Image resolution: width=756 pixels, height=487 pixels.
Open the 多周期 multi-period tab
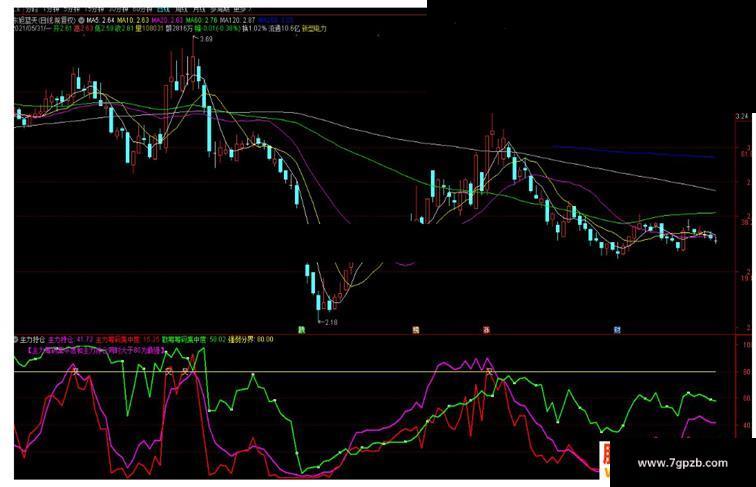[220, 10]
